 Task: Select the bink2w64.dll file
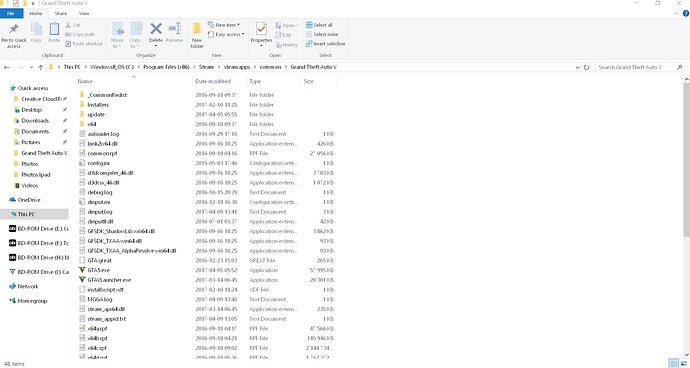click(x=103, y=144)
